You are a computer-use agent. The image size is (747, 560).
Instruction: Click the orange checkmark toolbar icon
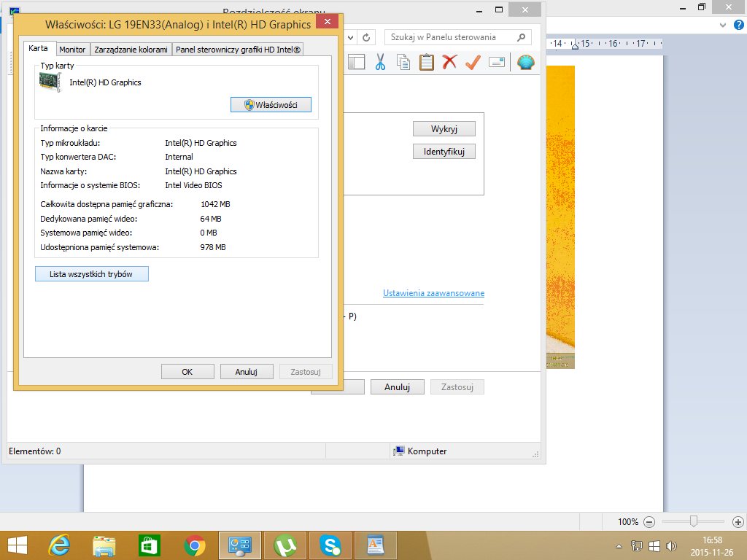(473, 62)
